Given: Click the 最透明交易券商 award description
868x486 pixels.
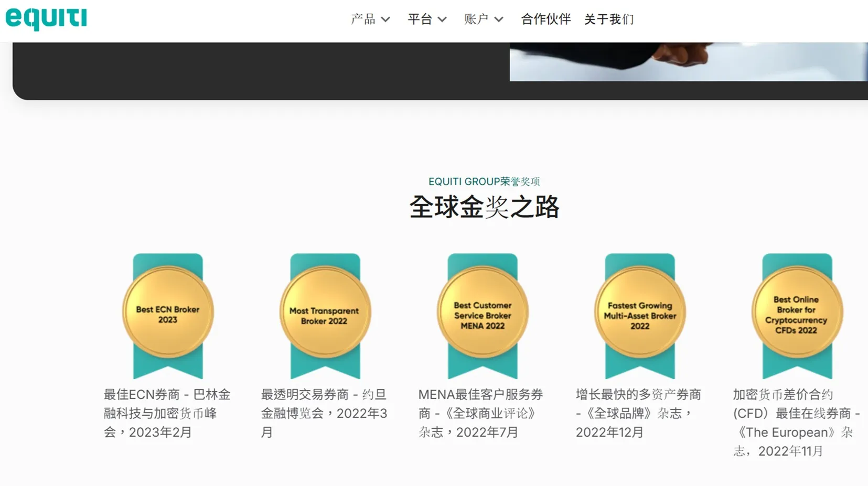Looking at the screenshot, I should coord(324,413).
